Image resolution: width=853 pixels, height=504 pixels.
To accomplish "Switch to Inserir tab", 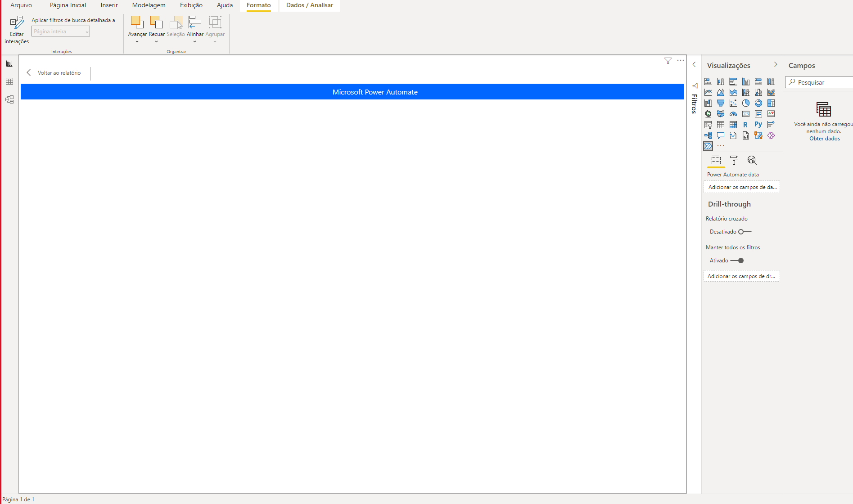I will click(x=109, y=5).
